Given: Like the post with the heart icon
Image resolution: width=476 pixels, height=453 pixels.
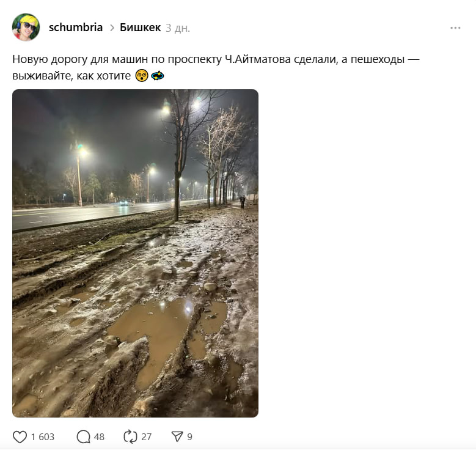Looking at the screenshot, I should tap(20, 437).
